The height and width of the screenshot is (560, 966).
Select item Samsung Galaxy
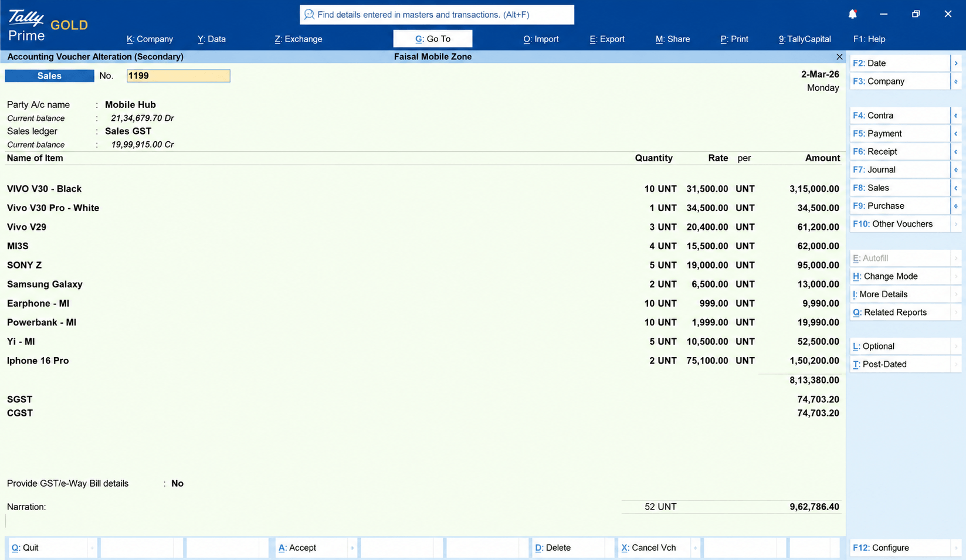[45, 284]
